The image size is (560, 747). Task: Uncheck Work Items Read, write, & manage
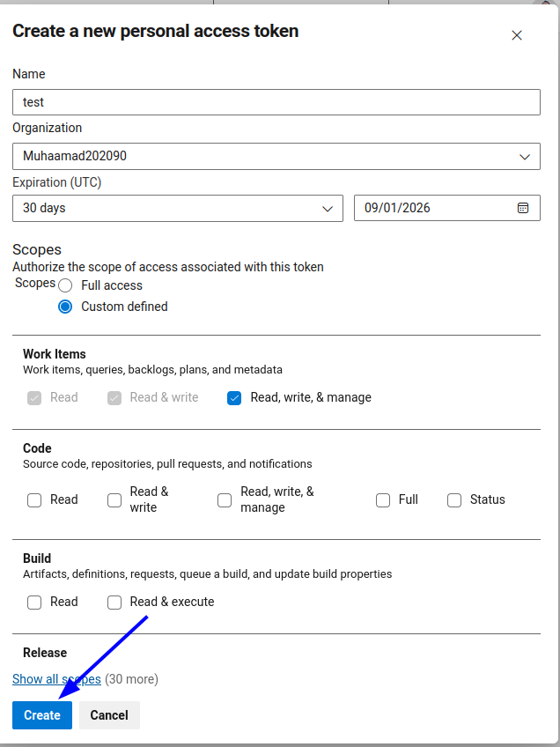[x=234, y=397]
